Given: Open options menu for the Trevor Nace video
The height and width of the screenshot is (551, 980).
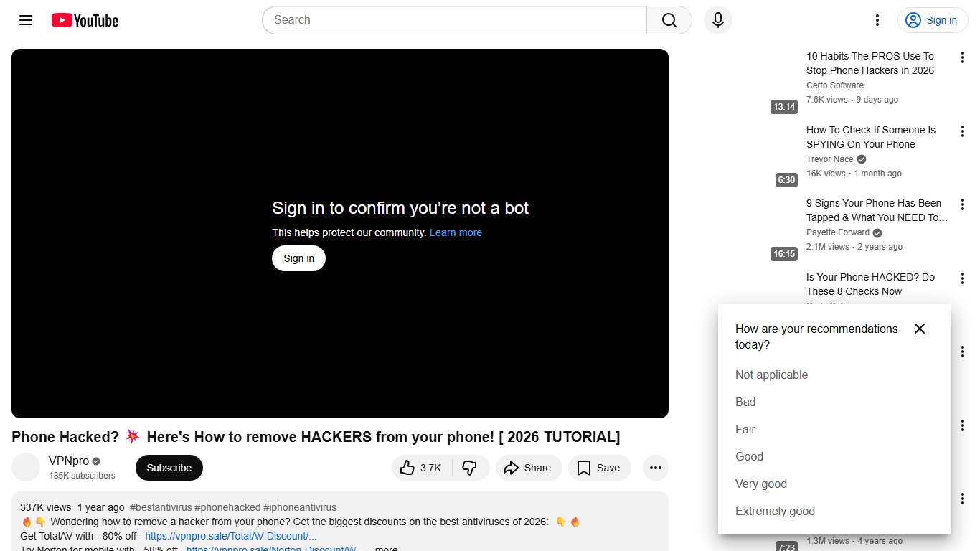Looking at the screenshot, I should click(x=963, y=131).
